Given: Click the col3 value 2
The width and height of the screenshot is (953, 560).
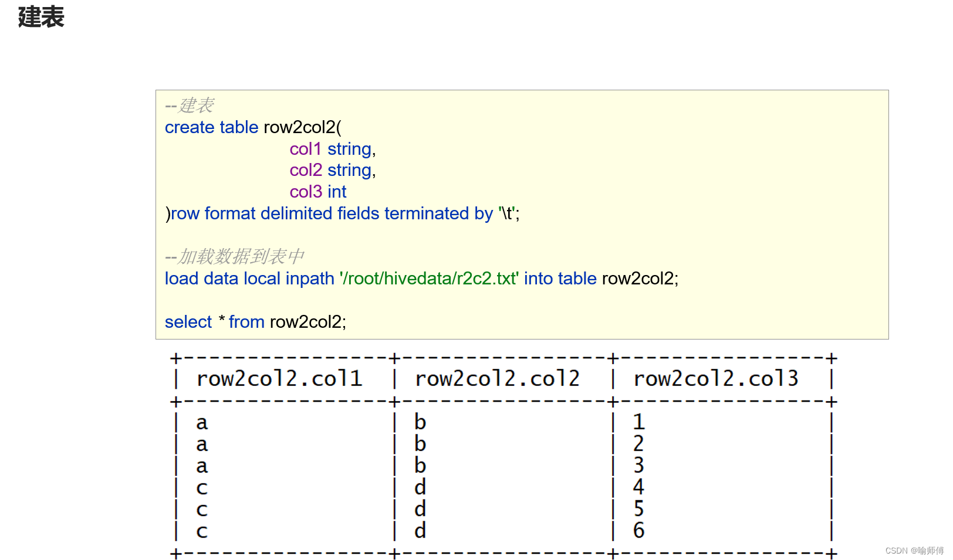Looking at the screenshot, I should [x=639, y=444].
